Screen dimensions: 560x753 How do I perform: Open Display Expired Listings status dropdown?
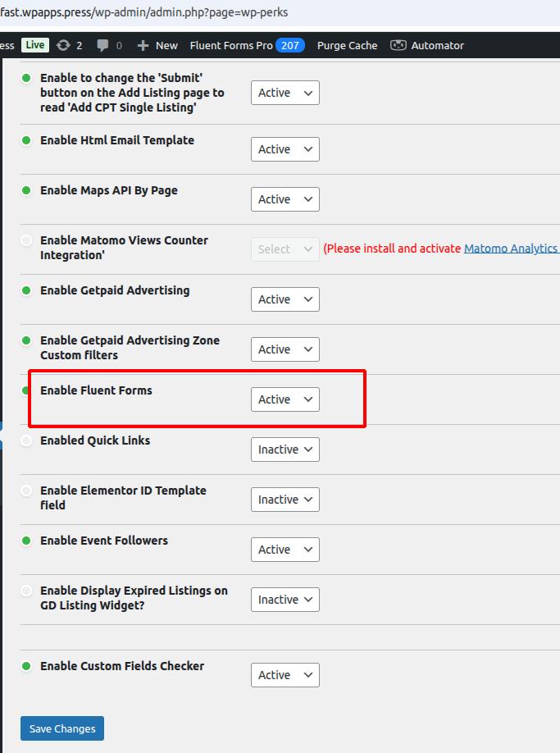[285, 600]
